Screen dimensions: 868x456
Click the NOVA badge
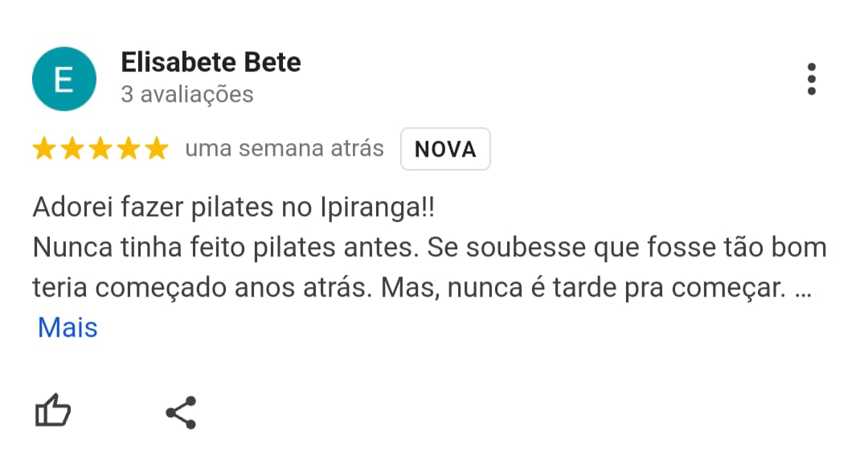pyautogui.click(x=445, y=149)
